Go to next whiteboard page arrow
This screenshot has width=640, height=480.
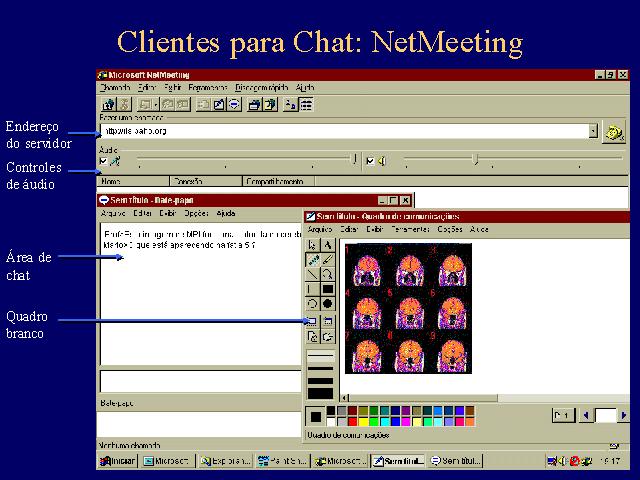623,416
